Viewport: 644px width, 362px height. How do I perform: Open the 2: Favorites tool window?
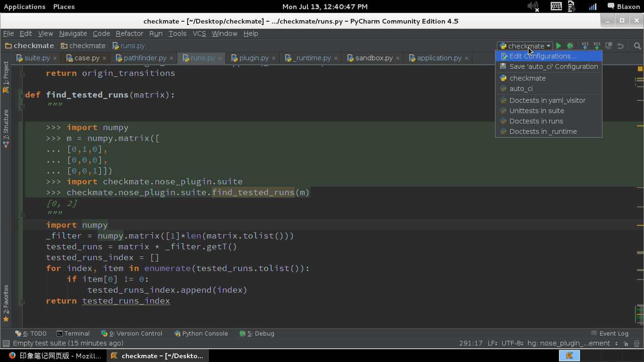[6, 304]
